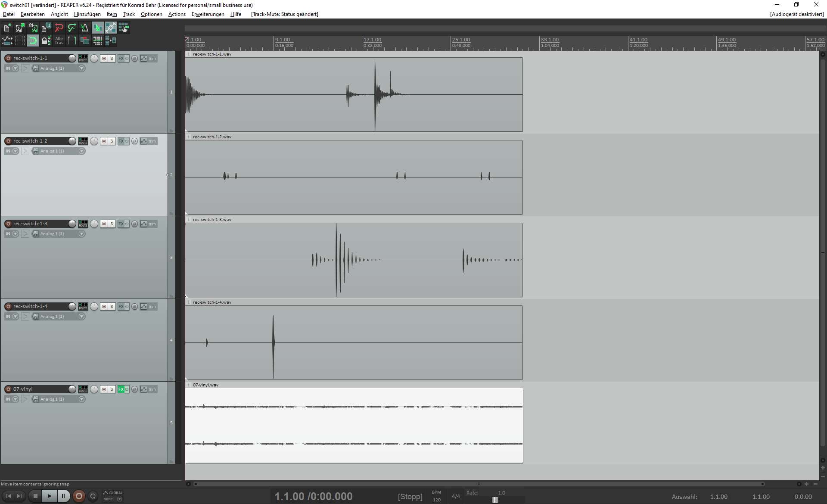Click ROUTE button on rec-switch-1-1
Viewport: 827px width, 504px height.
click(83, 59)
